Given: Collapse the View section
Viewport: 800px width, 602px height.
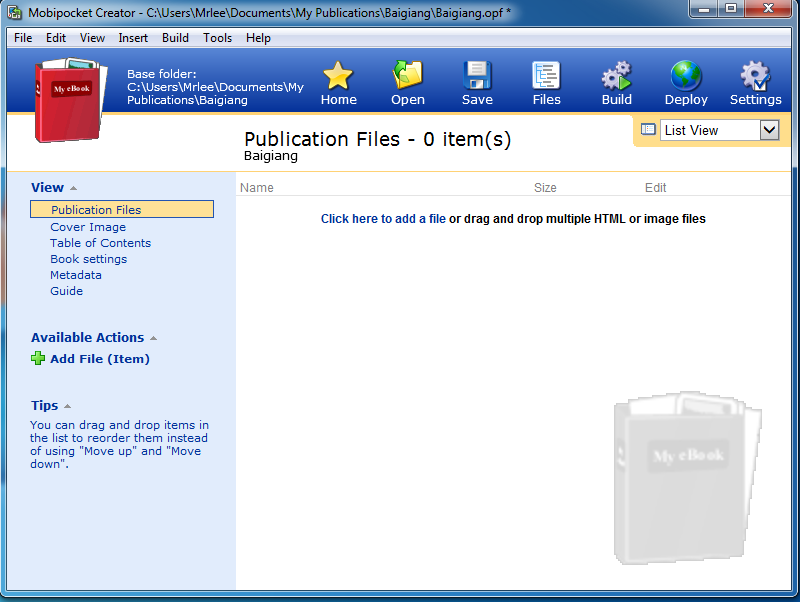Looking at the screenshot, I should (74, 188).
